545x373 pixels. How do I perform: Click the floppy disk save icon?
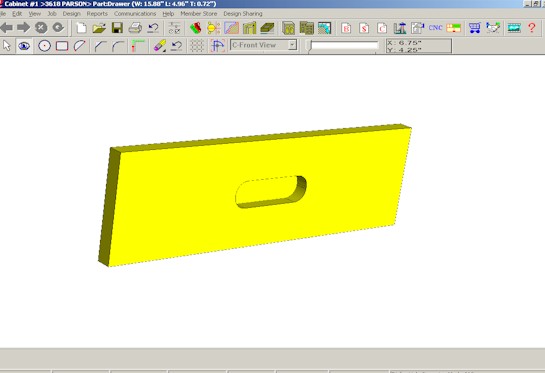coord(117,28)
